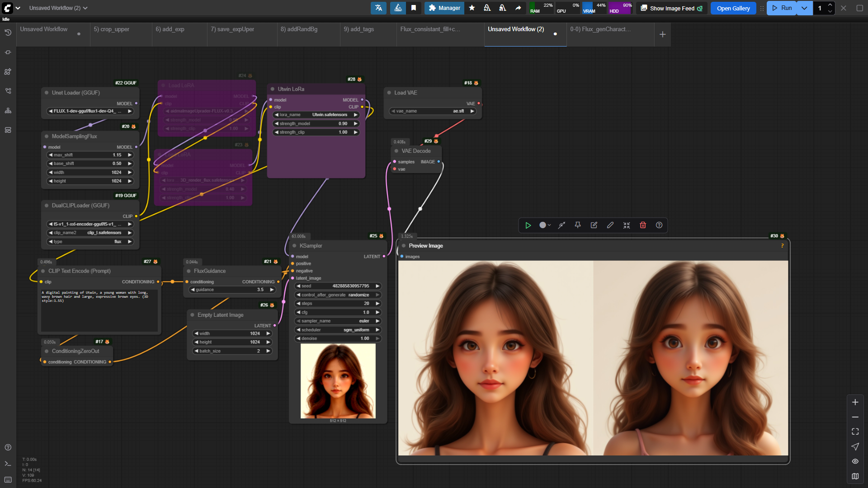Image resolution: width=868 pixels, height=488 pixels.
Task: Expand the Run button options dropdown
Action: coord(804,8)
